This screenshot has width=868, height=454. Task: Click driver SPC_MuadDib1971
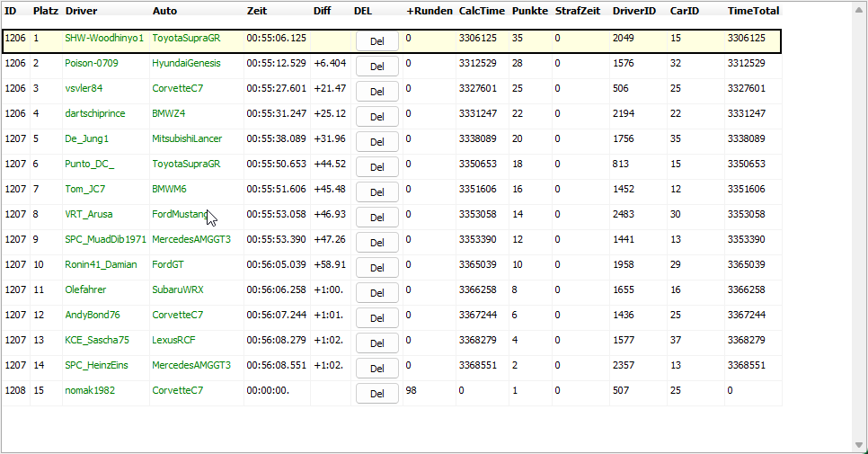[x=105, y=240]
